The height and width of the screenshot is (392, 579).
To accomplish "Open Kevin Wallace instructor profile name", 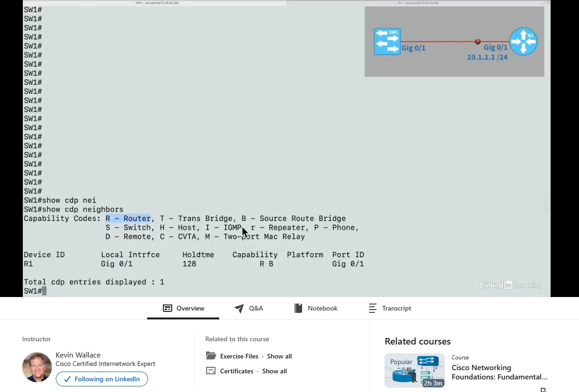I will pyautogui.click(x=78, y=355).
